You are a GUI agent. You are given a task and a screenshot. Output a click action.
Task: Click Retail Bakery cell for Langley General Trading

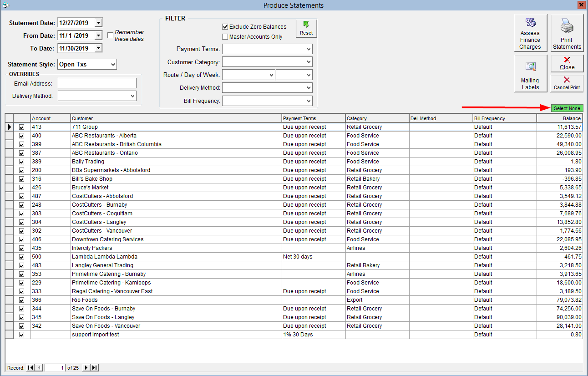pyautogui.click(x=377, y=265)
